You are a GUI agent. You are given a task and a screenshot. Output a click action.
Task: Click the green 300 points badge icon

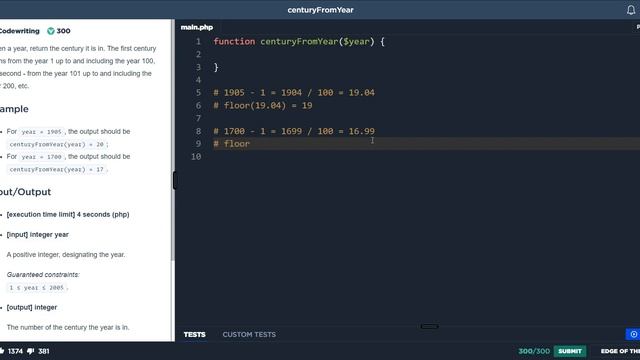click(x=51, y=31)
